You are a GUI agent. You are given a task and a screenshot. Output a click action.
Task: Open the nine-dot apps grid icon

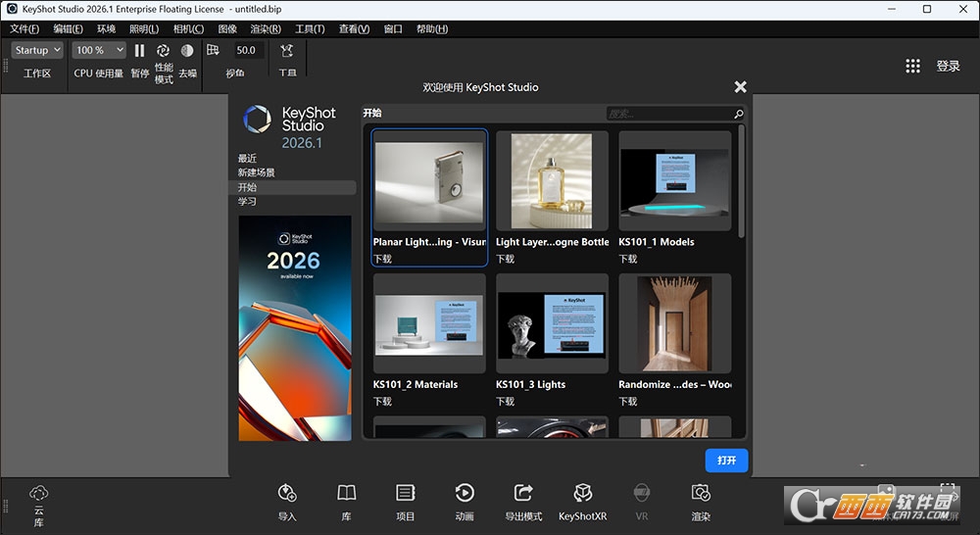[x=912, y=67]
